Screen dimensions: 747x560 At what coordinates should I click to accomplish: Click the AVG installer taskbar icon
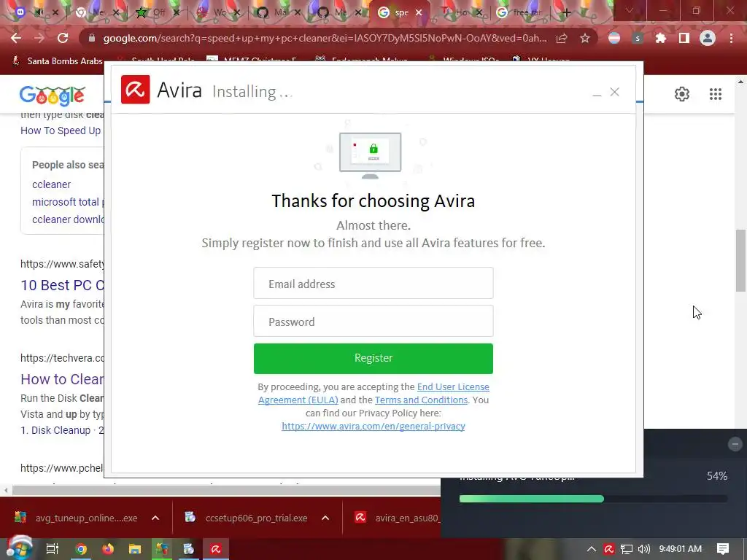tap(161, 549)
